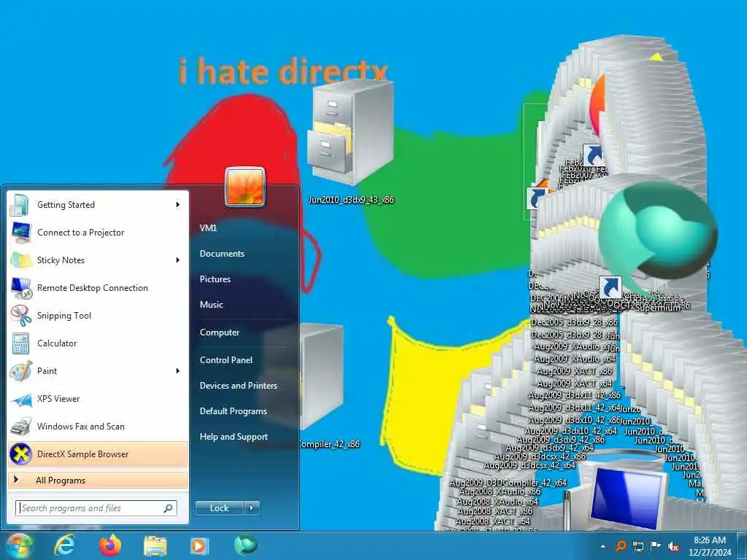Open Help and Support

[x=234, y=436]
